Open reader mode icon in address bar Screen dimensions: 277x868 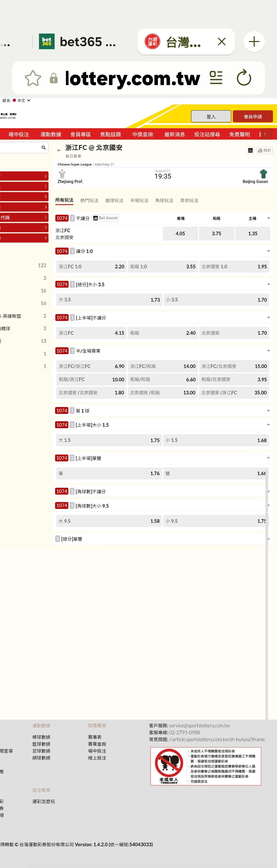tap(216, 78)
